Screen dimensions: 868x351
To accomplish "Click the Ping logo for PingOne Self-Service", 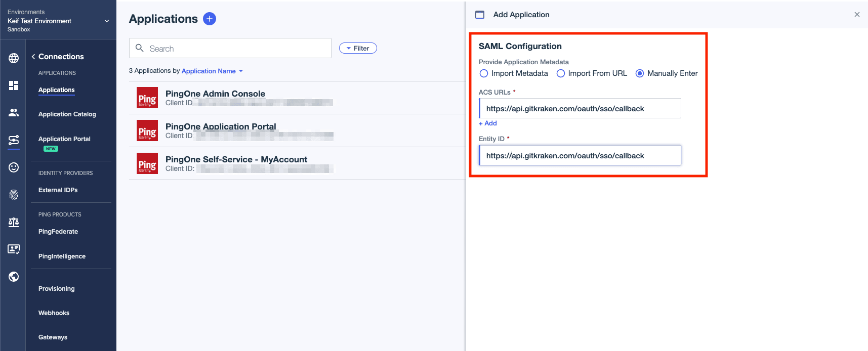I will click(x=147, y=163).
